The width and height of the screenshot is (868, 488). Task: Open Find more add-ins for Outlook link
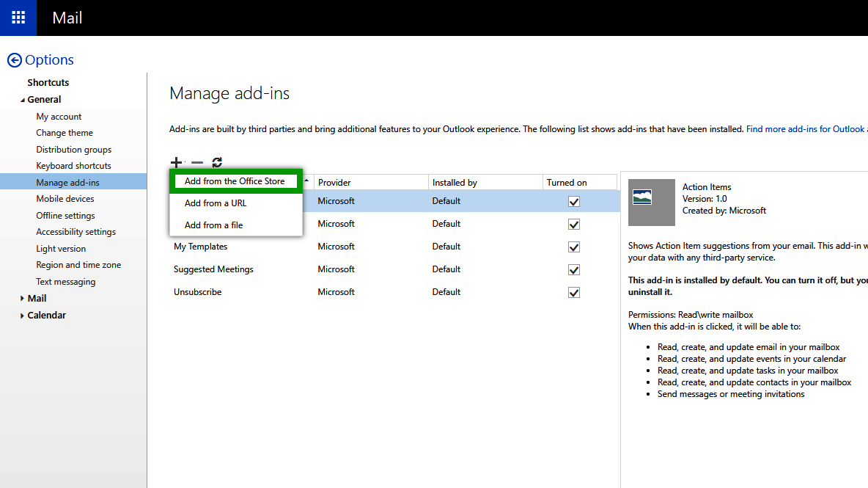coord(805,128)
